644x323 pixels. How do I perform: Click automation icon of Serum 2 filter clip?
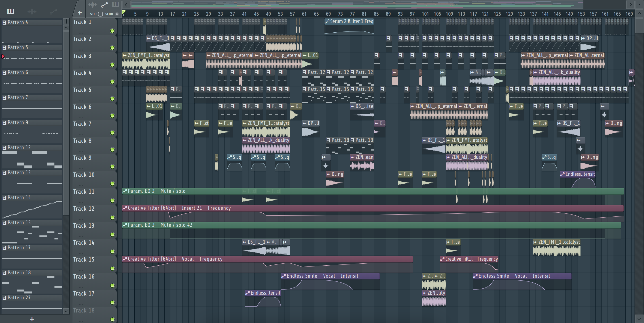pos(327,21)
